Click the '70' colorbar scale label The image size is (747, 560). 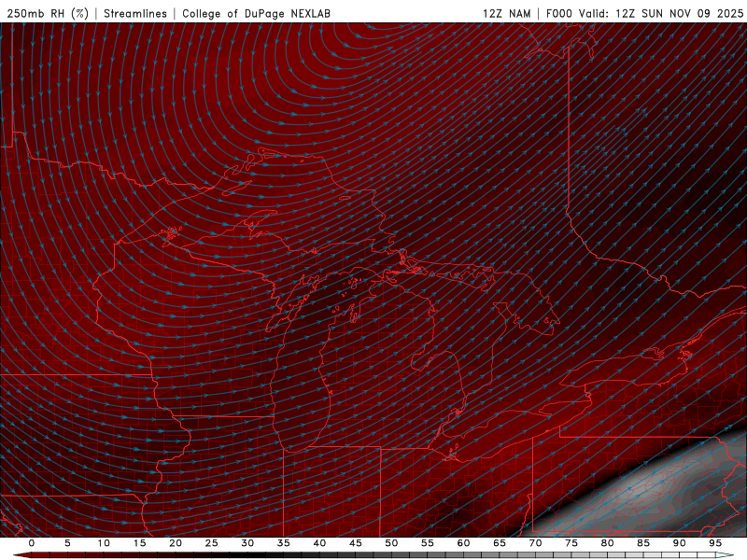[x=535, y=543]
